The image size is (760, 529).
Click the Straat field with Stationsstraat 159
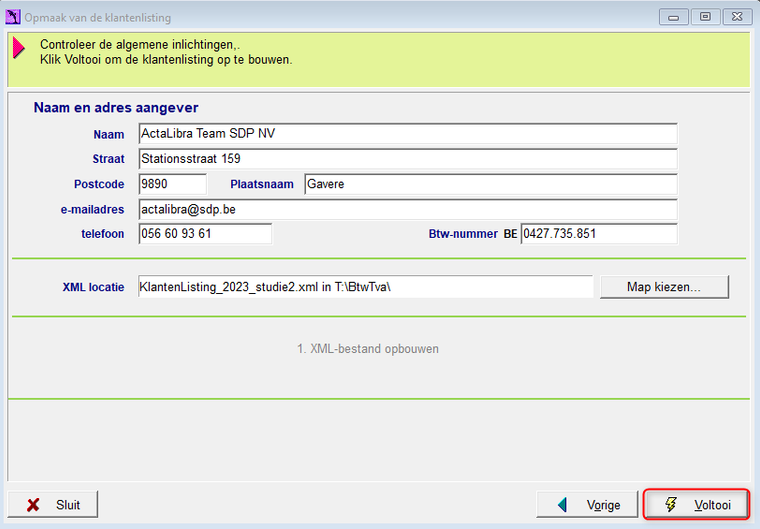click(408, 159)
